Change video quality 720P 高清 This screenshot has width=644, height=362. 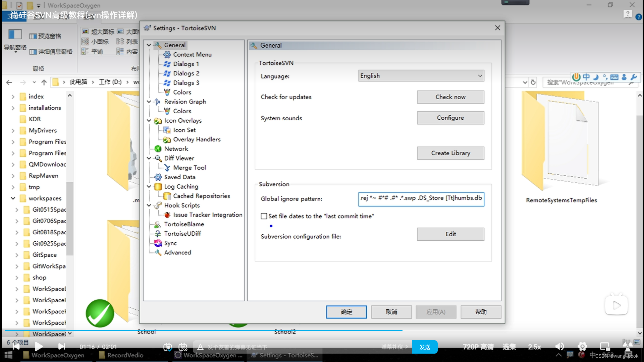pyautogui.click(x=478, y=347)
